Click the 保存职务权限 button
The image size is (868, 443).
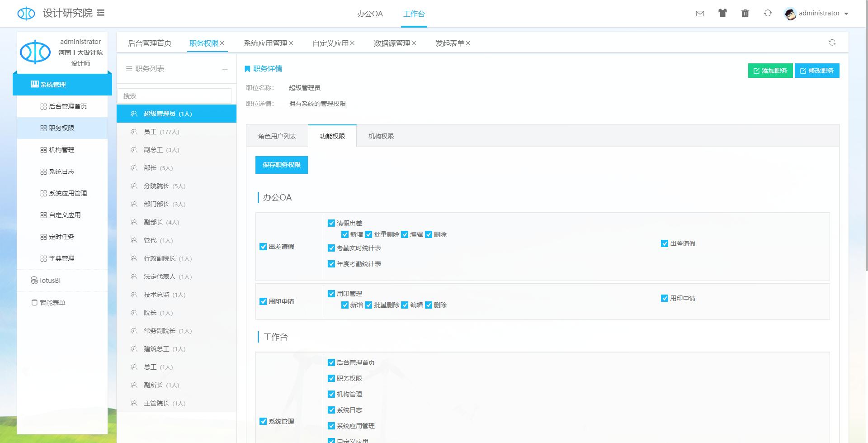point(282,165)
